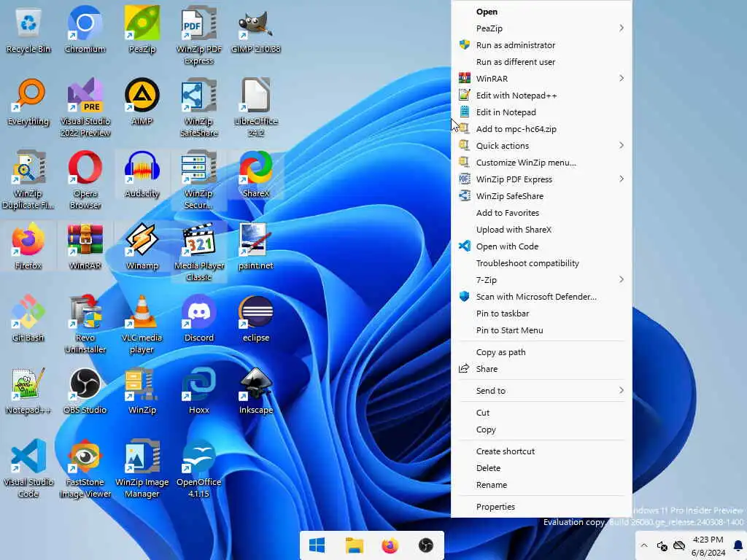Select the WinZip SafeShare desktop icon
747x560 pixels.
(x=198, y=108)
